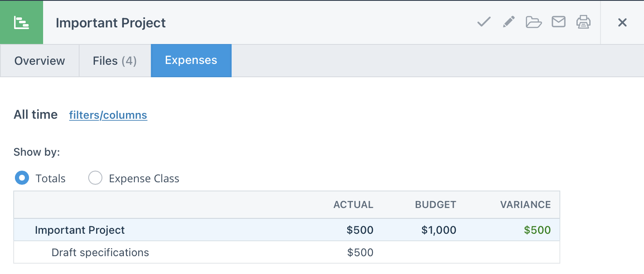Image resolution: width=644 pixels, height=274 pixels.
Task: Open the folder icon in the header toolbar
Action: click(533, 22)
